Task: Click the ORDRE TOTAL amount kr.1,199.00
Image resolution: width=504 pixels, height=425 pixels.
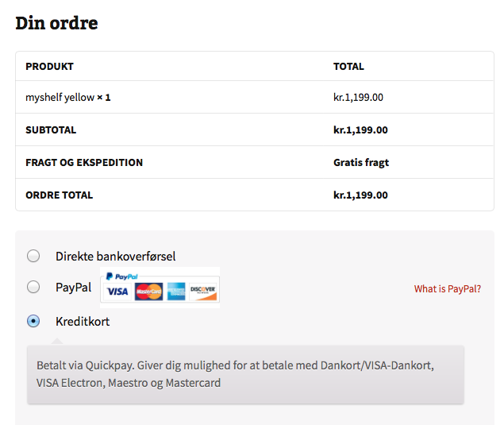Action: click(360, 195)
